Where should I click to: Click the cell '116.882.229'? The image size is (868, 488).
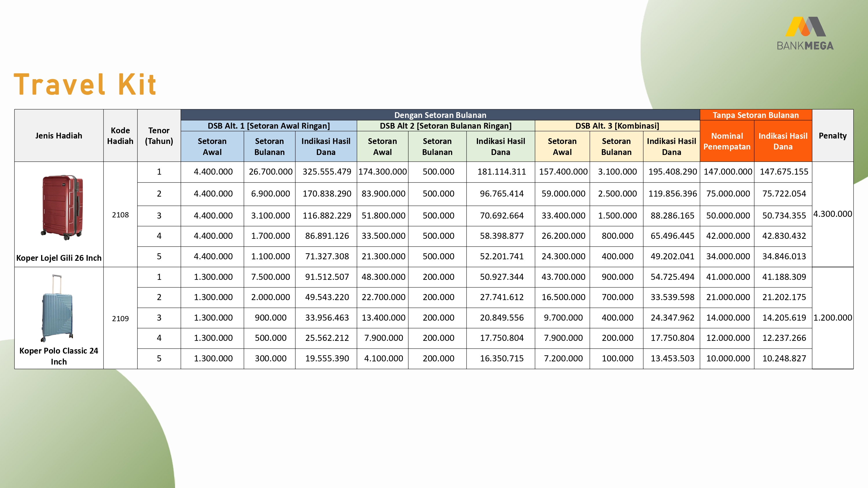[326, 216]
